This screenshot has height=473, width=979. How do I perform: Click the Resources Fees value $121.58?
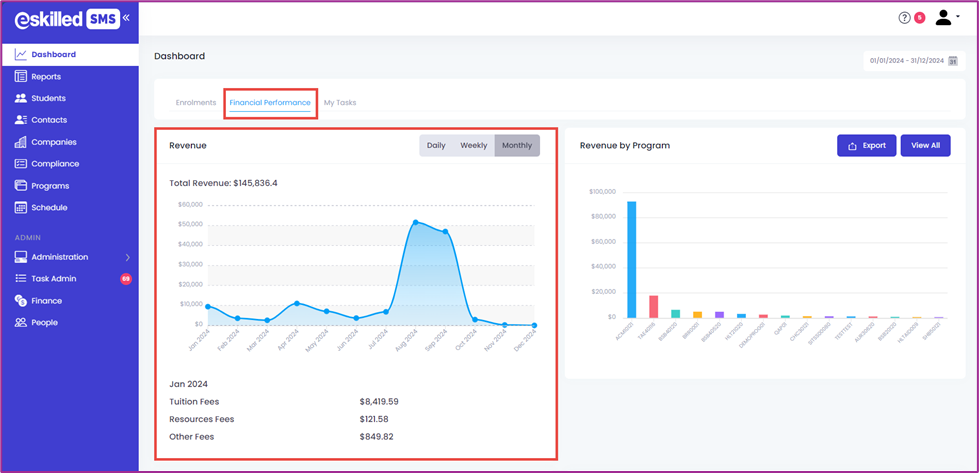[374, 419]
